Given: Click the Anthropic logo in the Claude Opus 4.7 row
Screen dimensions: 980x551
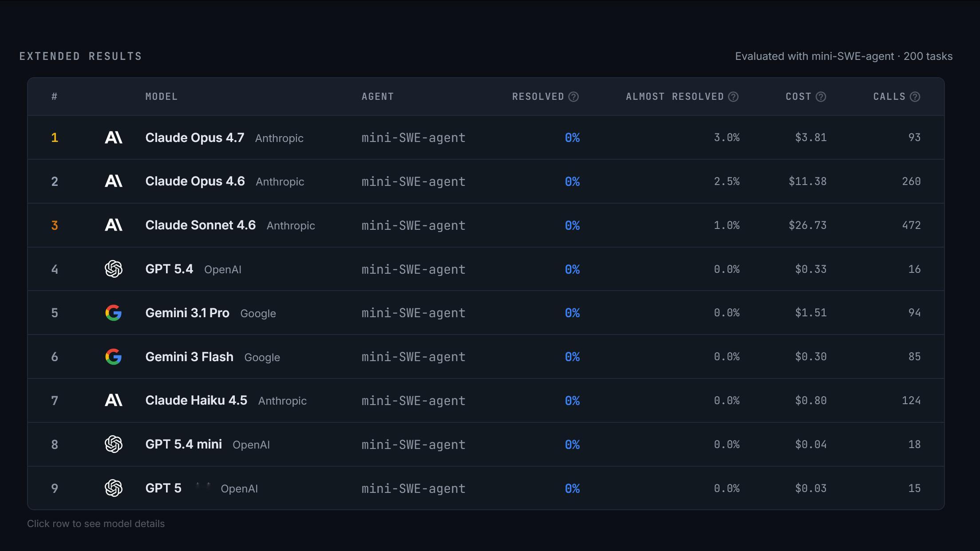Looking at the screenshot, I should point(113,138).
